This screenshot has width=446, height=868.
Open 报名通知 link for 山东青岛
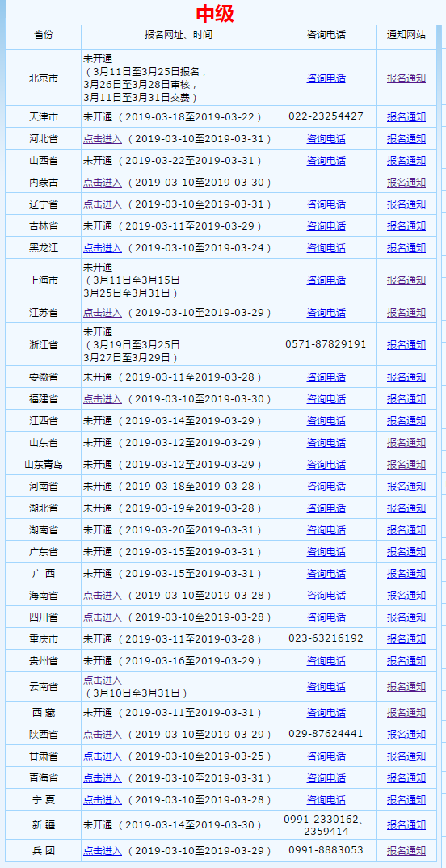pos(406,465)
